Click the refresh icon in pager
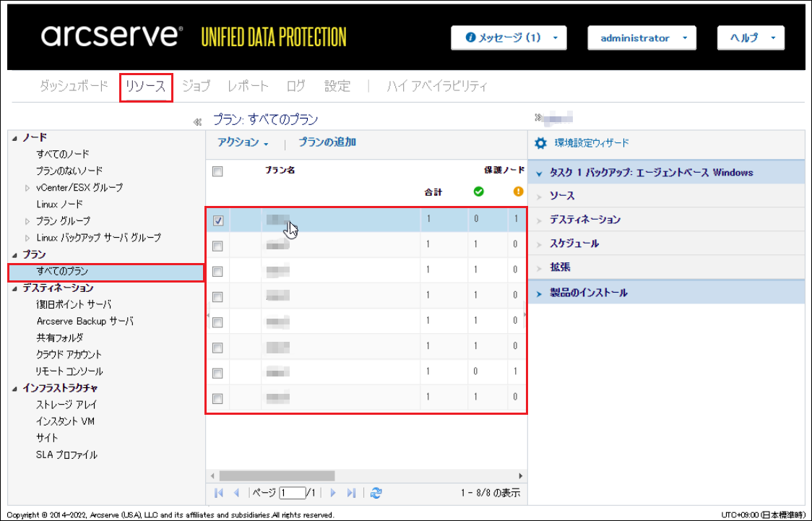The width and height of the screenshot is (812, 521). 376,493
